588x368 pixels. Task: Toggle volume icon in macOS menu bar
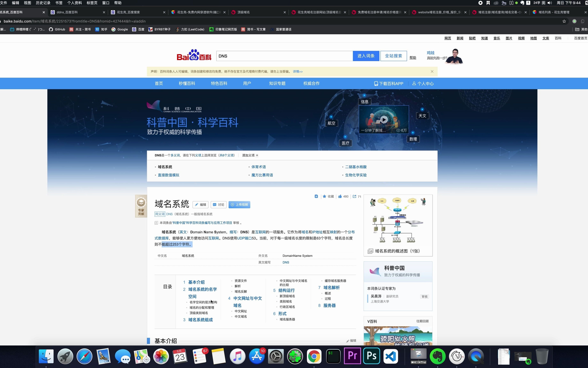[x=550, y=3]
